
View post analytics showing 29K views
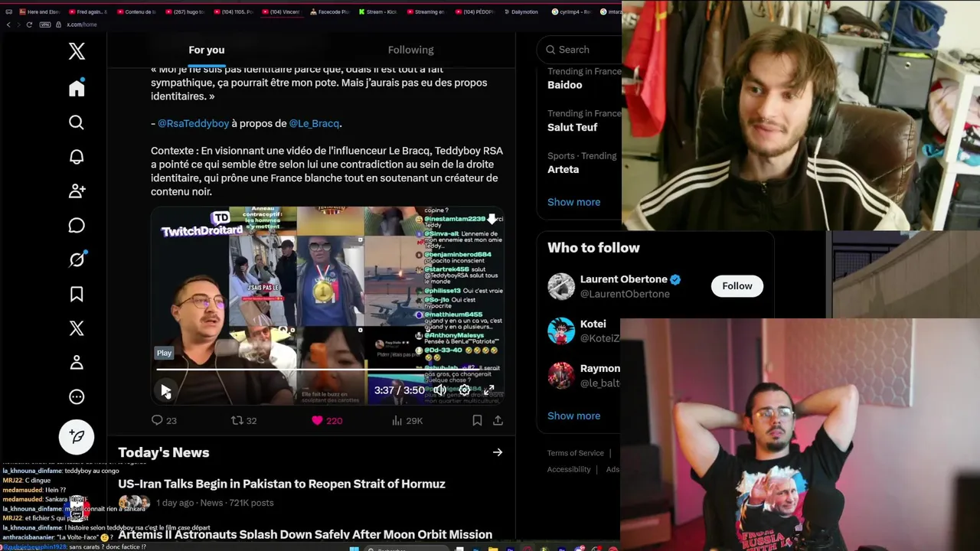click(x=407, y=420)
